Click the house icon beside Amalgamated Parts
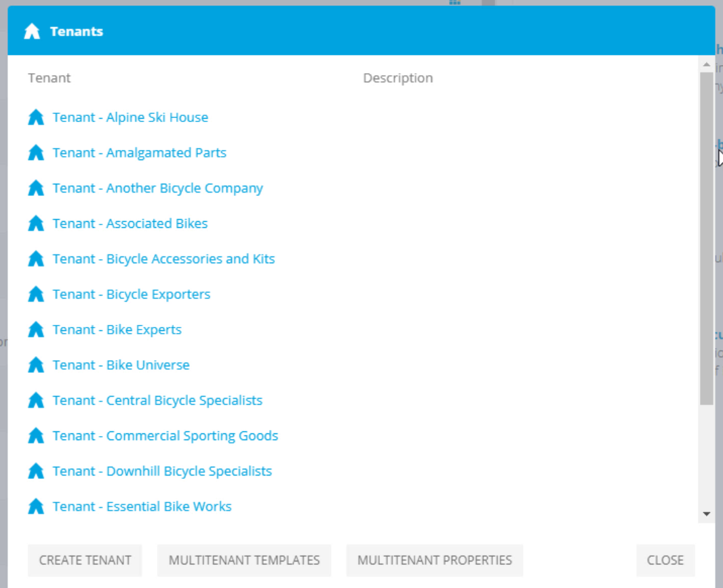 (36, 152)
